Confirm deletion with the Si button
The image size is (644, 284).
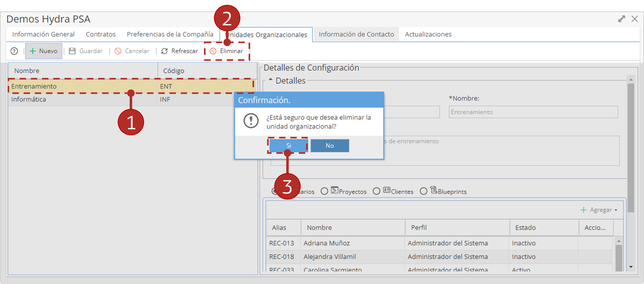(x=288, y=146)
